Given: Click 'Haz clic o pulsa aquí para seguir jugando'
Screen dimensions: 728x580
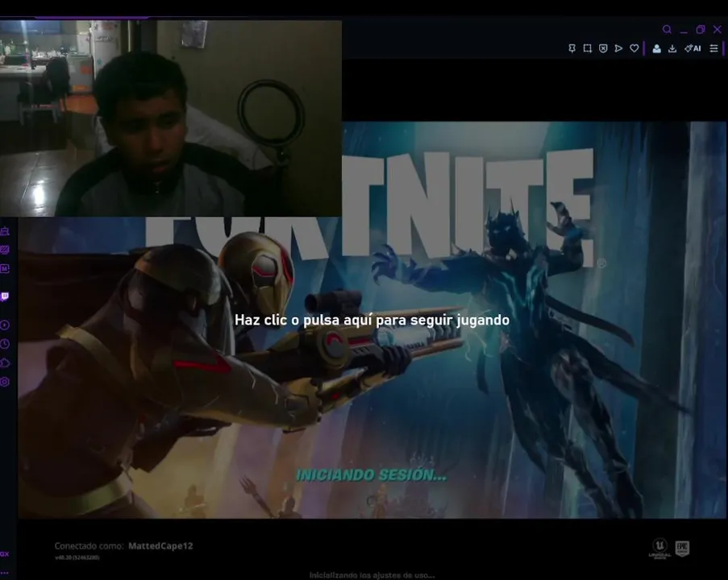Looking at the screenshot, I should (x=372, y=320).
